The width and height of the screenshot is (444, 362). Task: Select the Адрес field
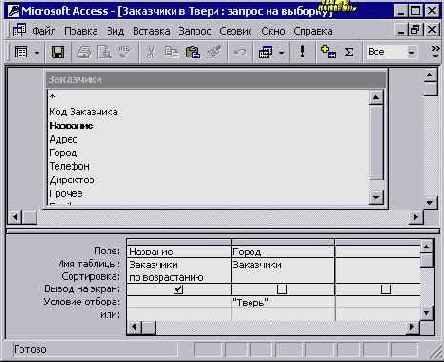[208, 139]
